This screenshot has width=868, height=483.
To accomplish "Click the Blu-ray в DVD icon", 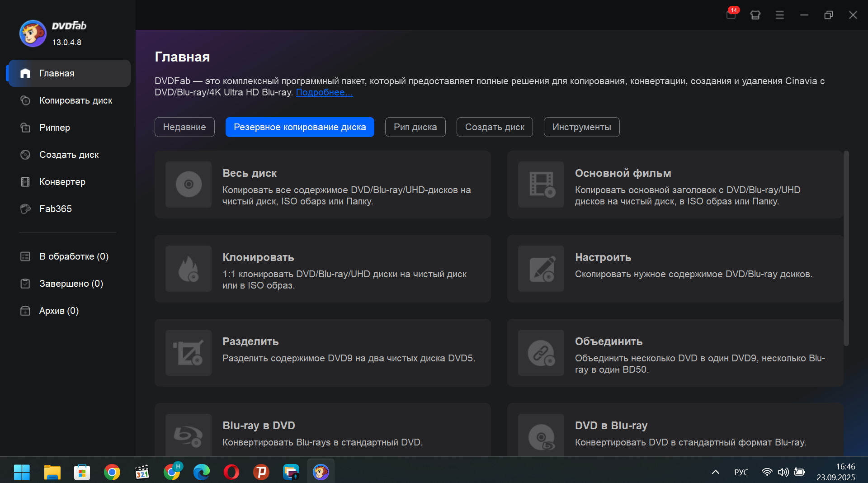I will pos(189,435).
